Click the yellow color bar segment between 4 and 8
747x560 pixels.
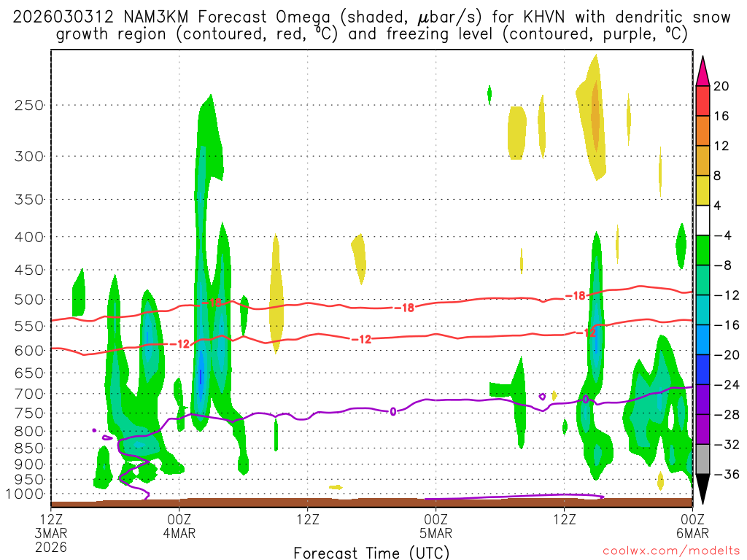pos(703,190)
